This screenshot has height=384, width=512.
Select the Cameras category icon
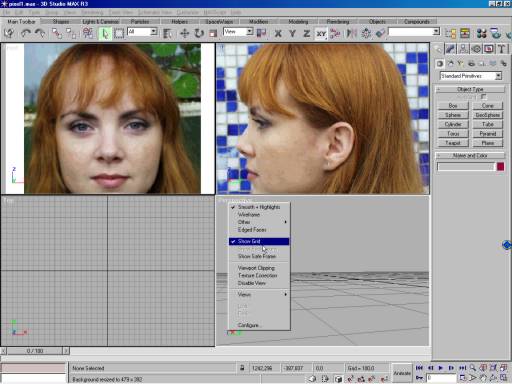(x=471, y=63)
